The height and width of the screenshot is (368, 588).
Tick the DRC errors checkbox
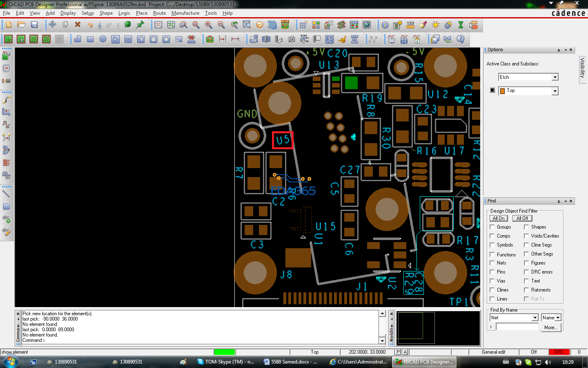point(526,272)
